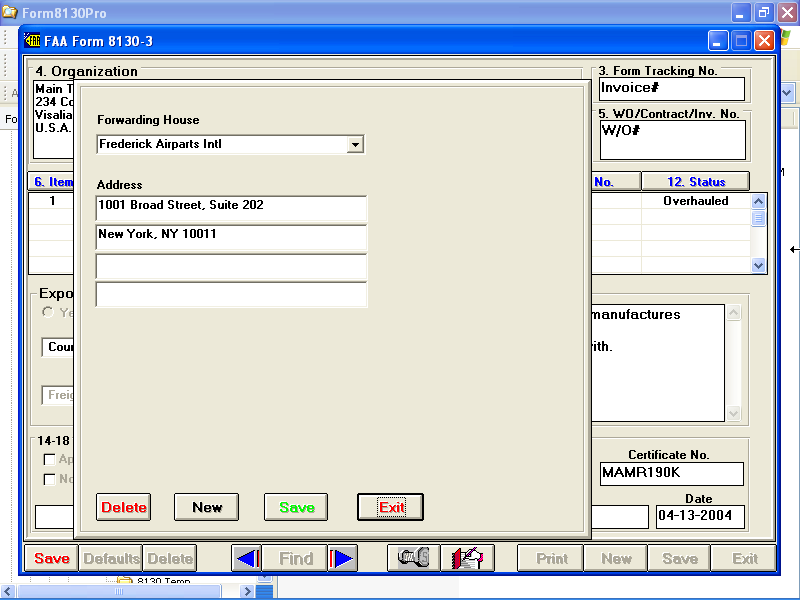Select the 8130 Temp folder icon
The image size is (800, 600).
click(x=125, y=582)
